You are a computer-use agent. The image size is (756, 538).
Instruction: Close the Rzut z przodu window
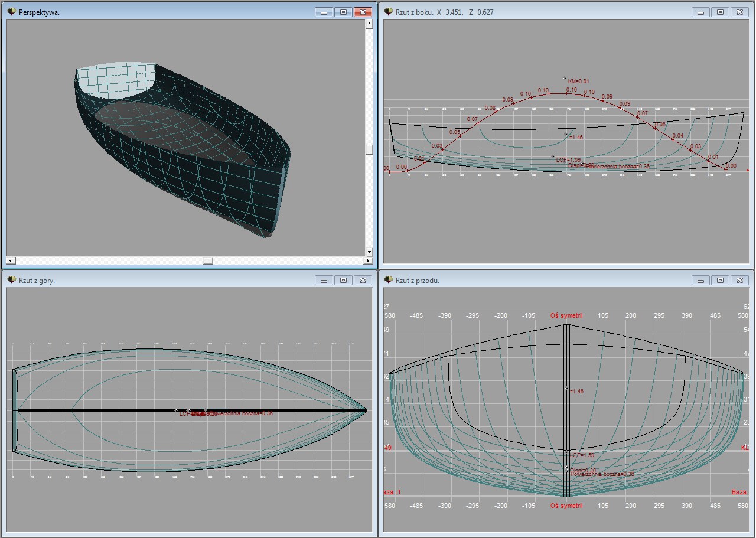739,281
